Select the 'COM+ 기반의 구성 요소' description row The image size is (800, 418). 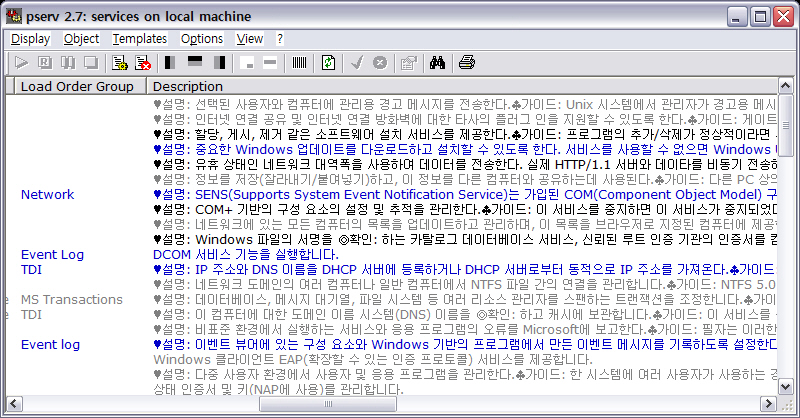coord(465,209)
